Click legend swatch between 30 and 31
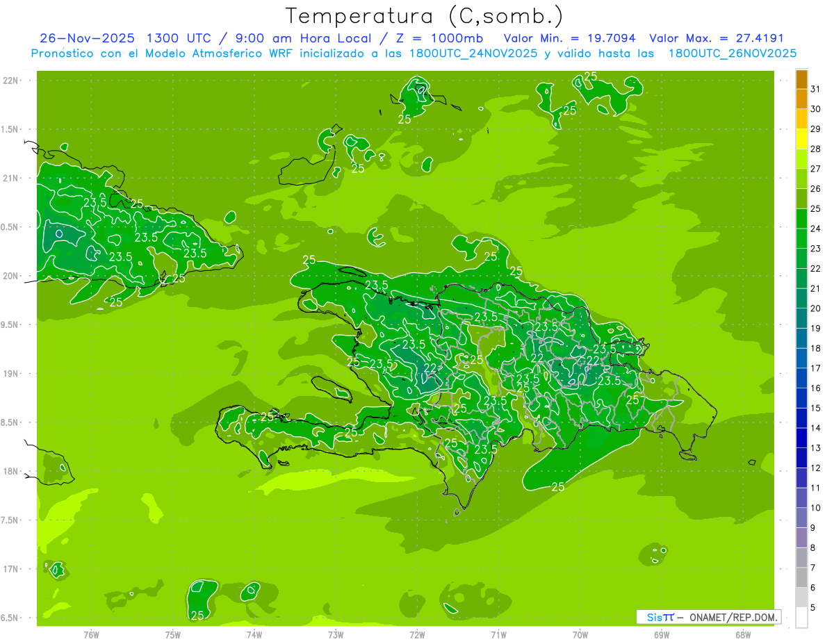 coord(801,99)
